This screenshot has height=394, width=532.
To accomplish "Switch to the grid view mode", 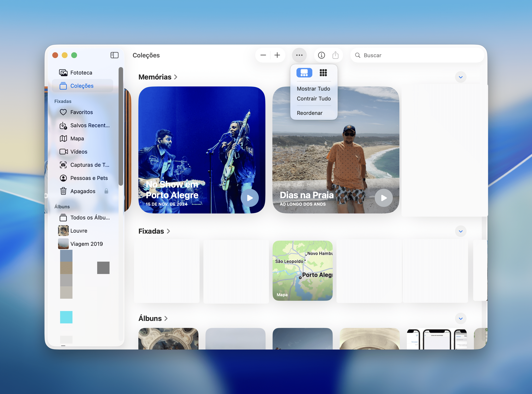I will (x=323, y=72).
